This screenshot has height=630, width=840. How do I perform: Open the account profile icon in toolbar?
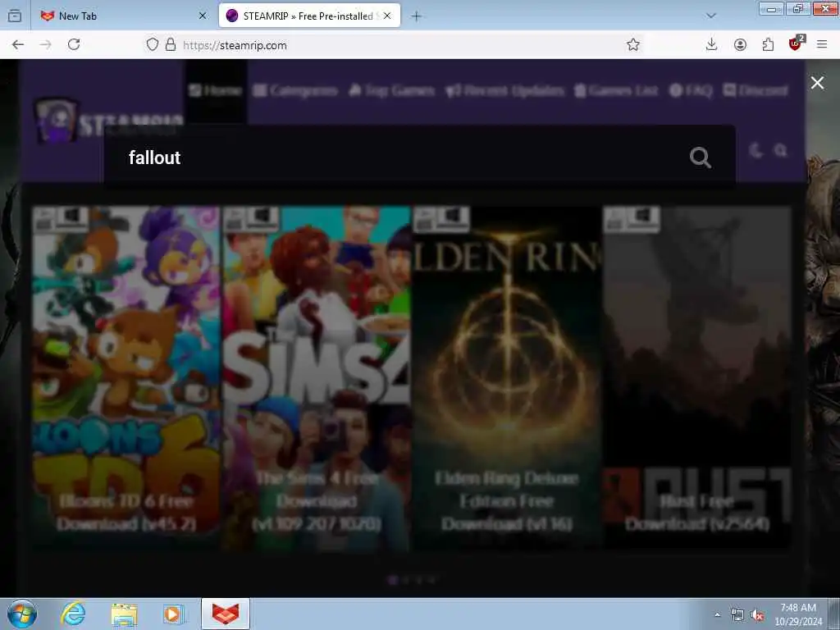(x=740, y=44)
